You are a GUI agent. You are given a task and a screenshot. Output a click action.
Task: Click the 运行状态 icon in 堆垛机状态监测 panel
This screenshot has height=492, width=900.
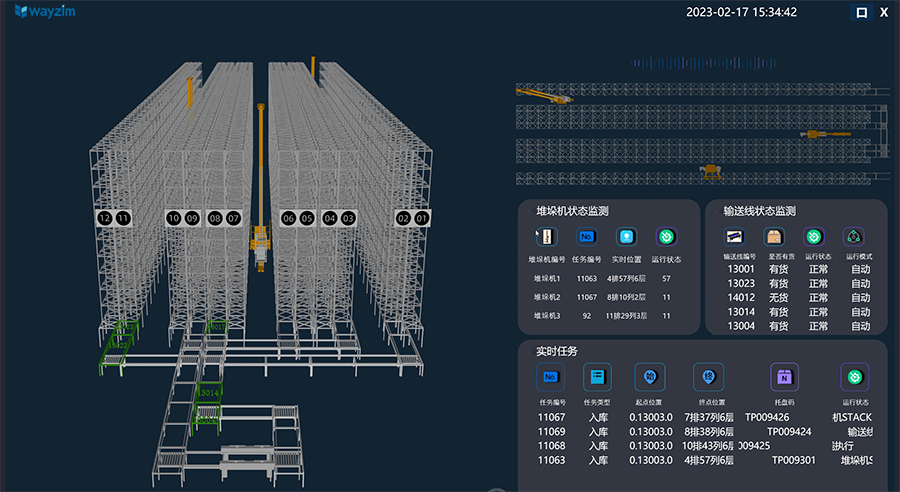click(666, 237)
